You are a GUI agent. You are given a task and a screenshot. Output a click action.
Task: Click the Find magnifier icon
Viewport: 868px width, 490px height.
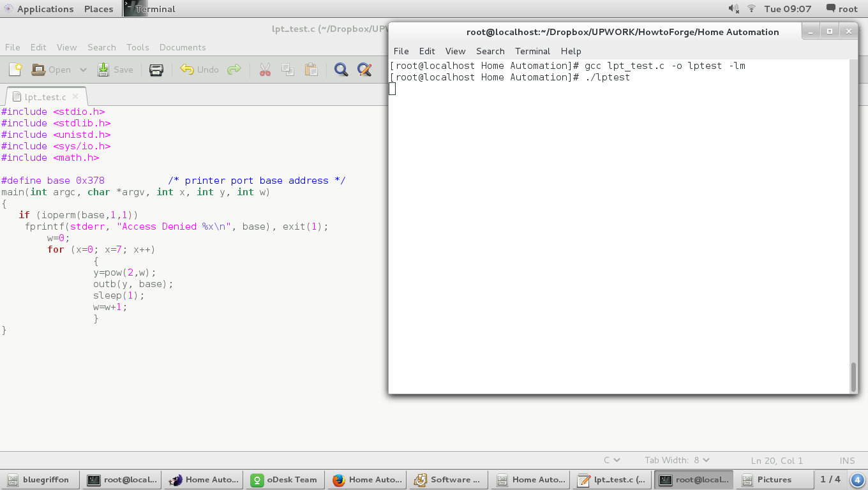coord(341,70)
